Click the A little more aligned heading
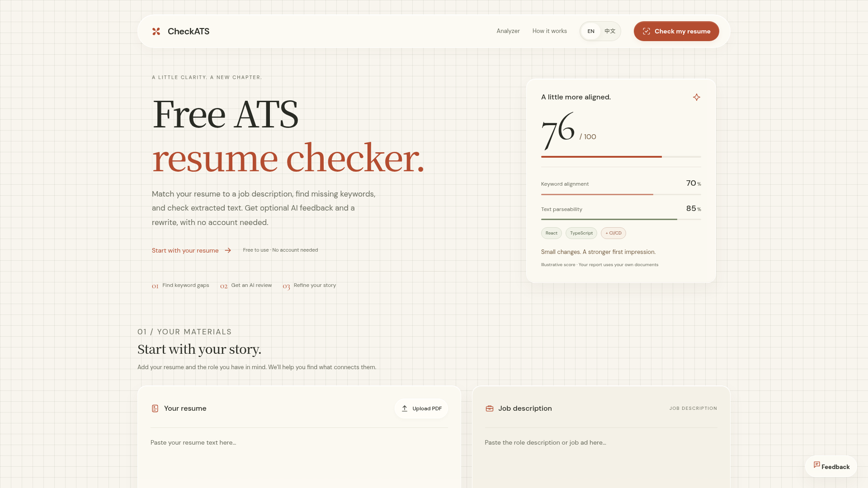This screenshot has width=868, height=488. pos(576,97)
